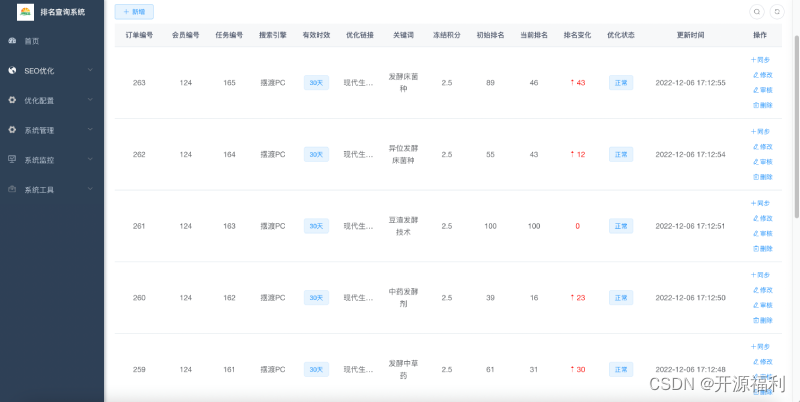Click keyword 异位发酵床菌种 cell

pos(404,155)
